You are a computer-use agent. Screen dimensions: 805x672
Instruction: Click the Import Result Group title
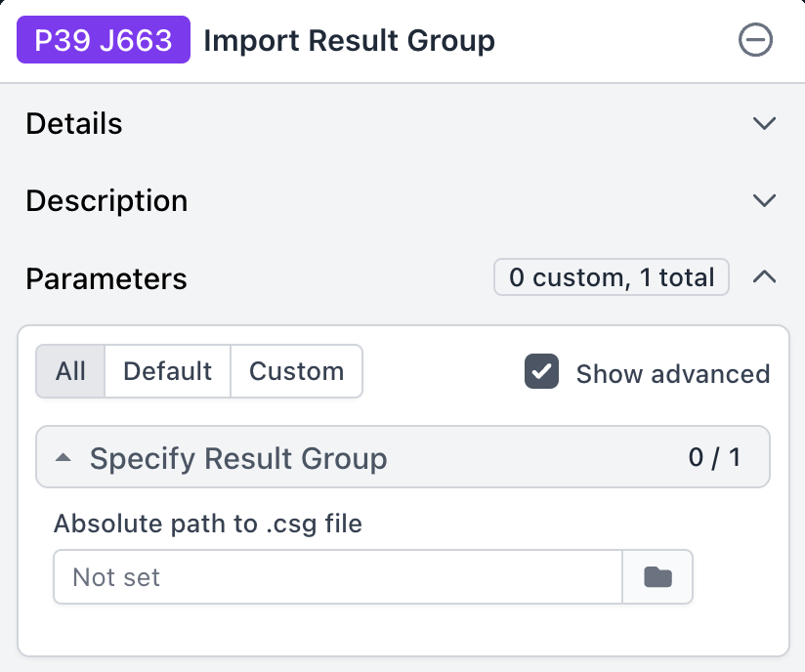tap(348, 40)
